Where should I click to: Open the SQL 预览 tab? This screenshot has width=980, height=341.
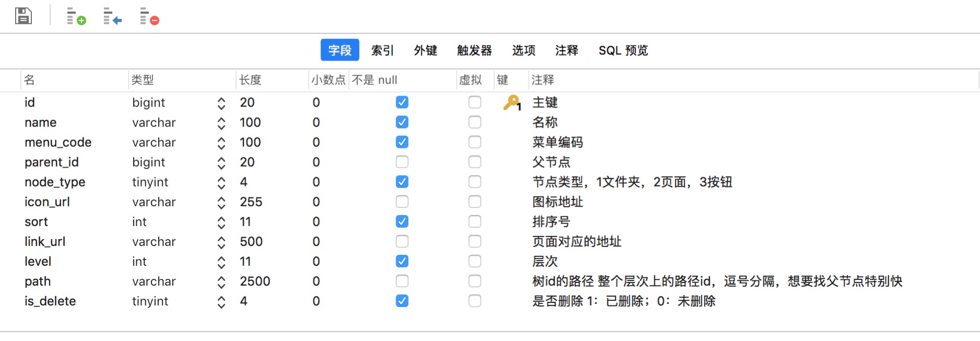click(x=623, y=50)
